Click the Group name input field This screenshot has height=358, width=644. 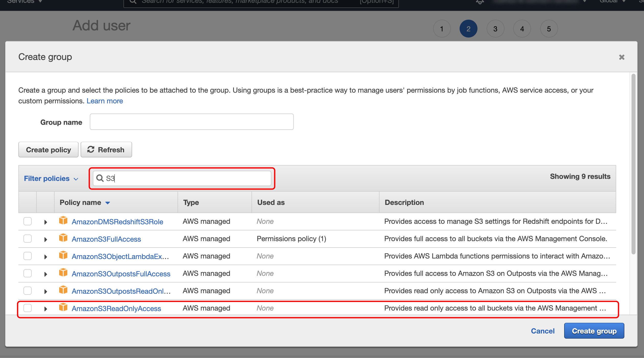pyautogui.click(x=192, y=122)
